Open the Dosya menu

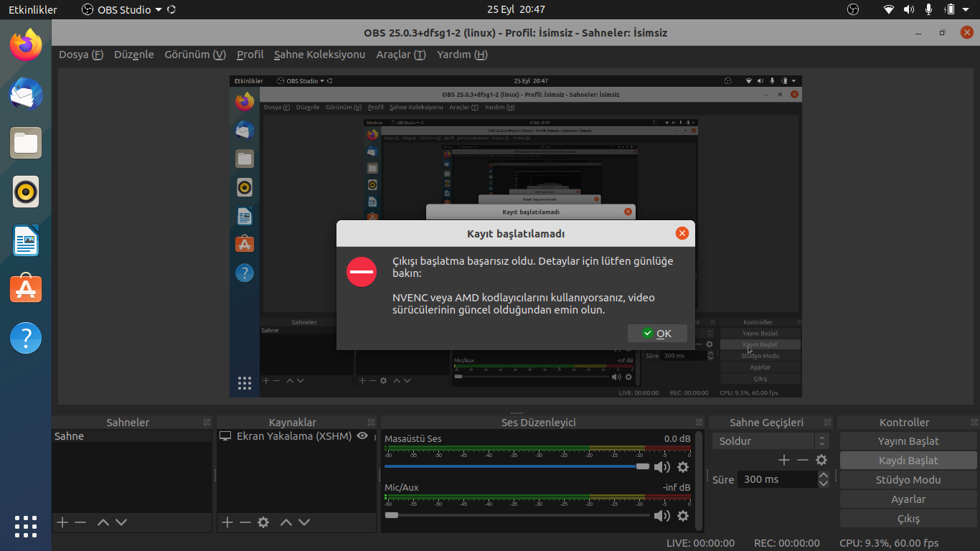(x=81, y=55)
